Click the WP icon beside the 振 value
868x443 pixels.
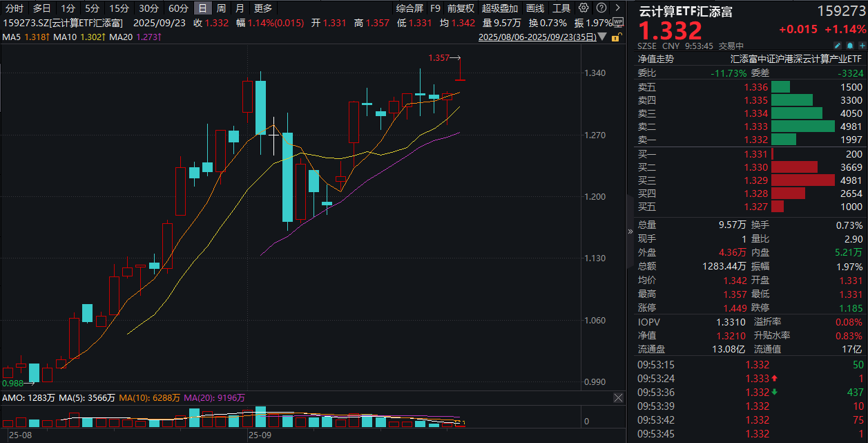click(x=618, y=21)
